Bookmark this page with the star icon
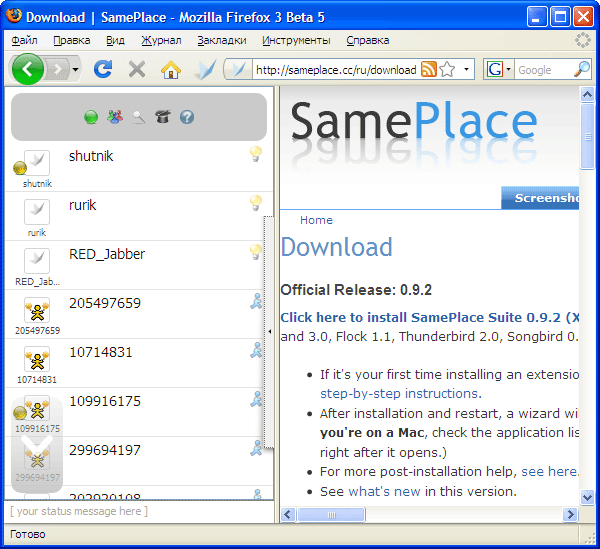Screen dimensions: 600x549 click(447, 70)
